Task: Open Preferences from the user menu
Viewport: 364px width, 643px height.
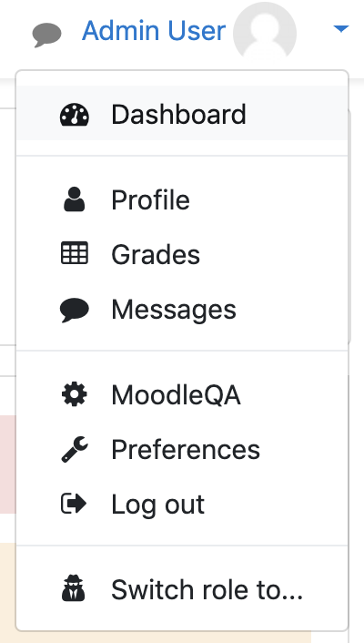Action: pyautogui.click(x=182, y=449)
